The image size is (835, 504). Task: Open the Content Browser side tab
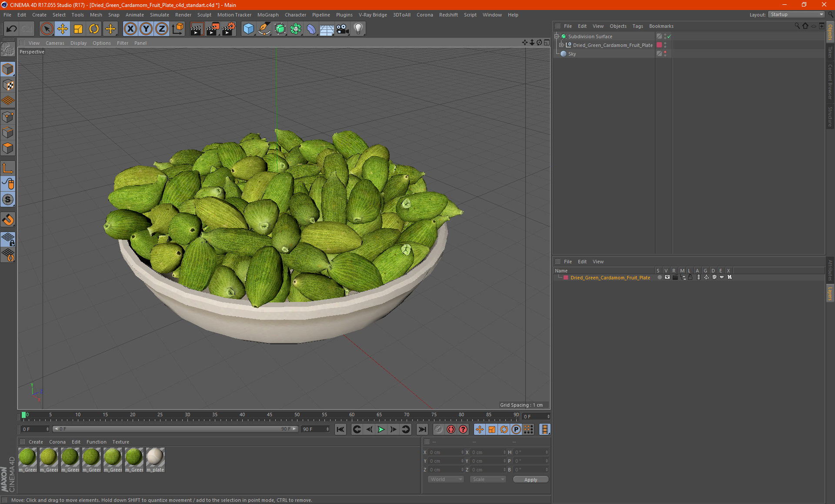(x=830, y=82)
